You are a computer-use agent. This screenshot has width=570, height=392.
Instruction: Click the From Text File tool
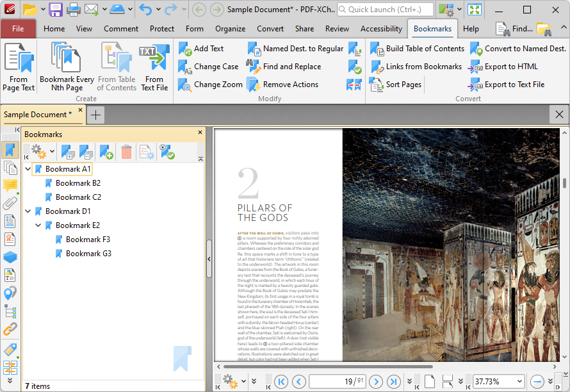point(154,67)
